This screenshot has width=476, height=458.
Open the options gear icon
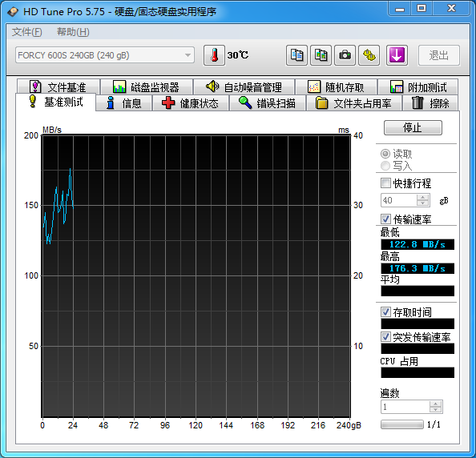(x=369, y=55)
